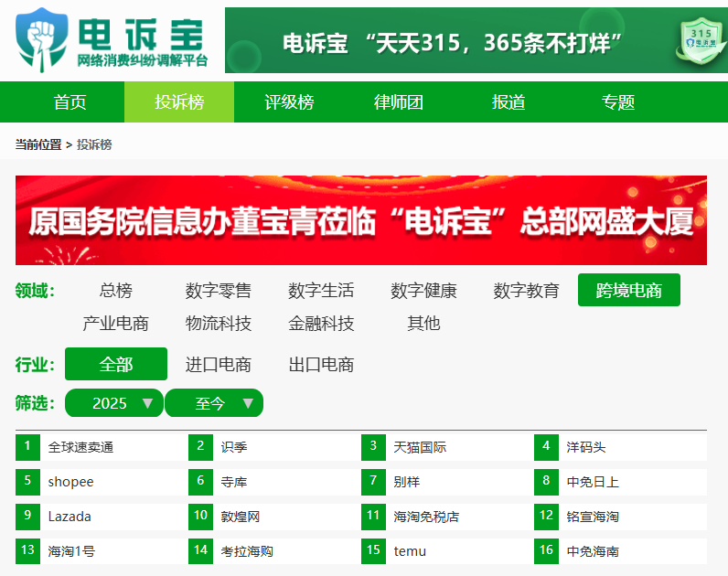The width and height of the screenshot is (728, 576).
Task: Go to the 评级榜 tab
Action: tap(289, 102)
